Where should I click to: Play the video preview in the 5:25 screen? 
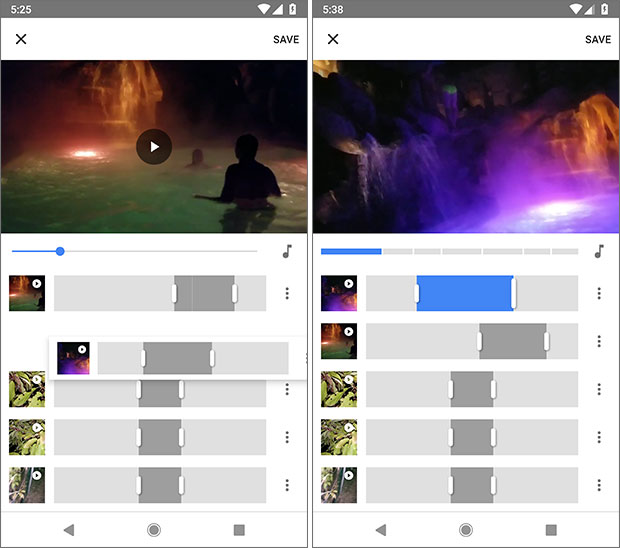pos(154,147)
